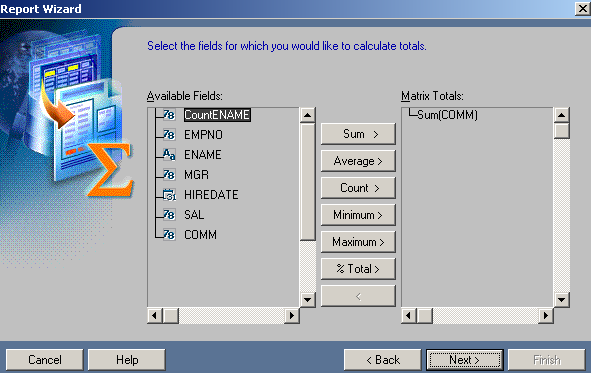
Task: Click the Average > button
Action: (x=358, y=161)
